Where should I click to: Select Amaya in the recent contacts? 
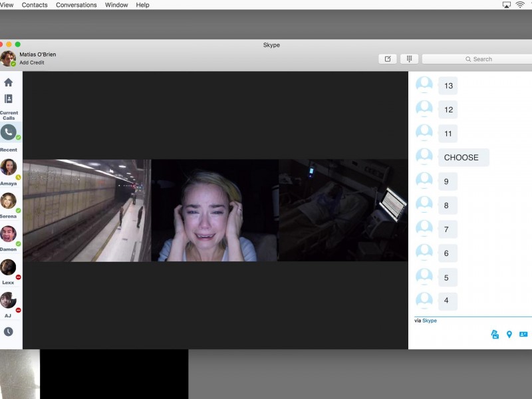(x=9, y=168)
